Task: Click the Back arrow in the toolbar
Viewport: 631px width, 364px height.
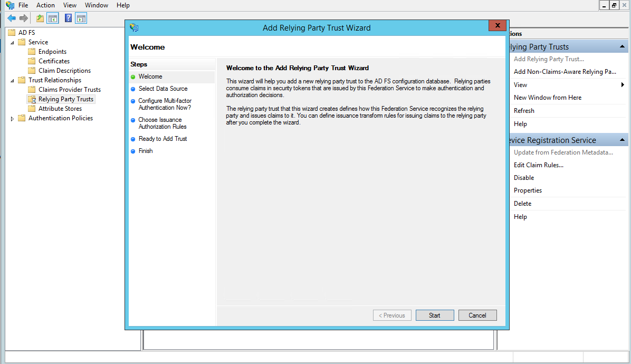Action: coord(12,18)
